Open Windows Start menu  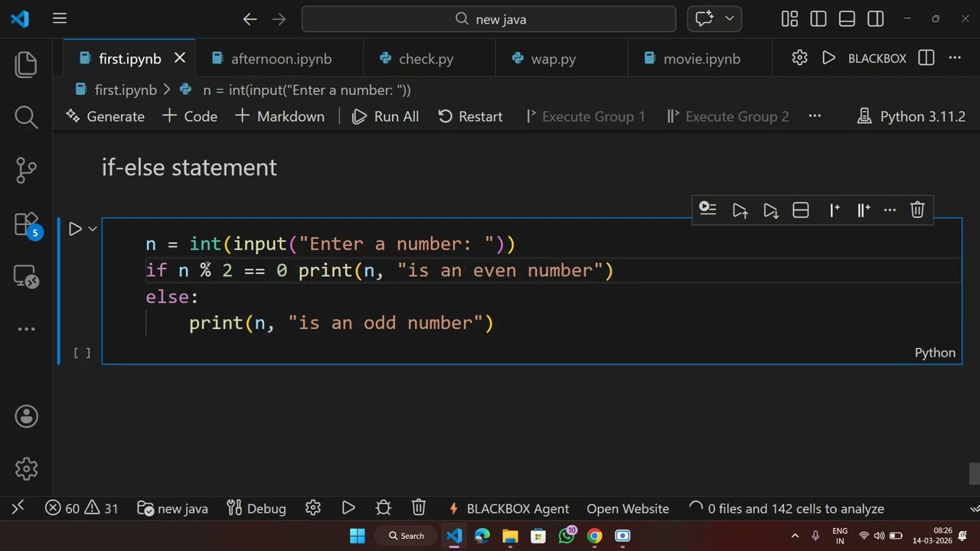coord(358,536)
